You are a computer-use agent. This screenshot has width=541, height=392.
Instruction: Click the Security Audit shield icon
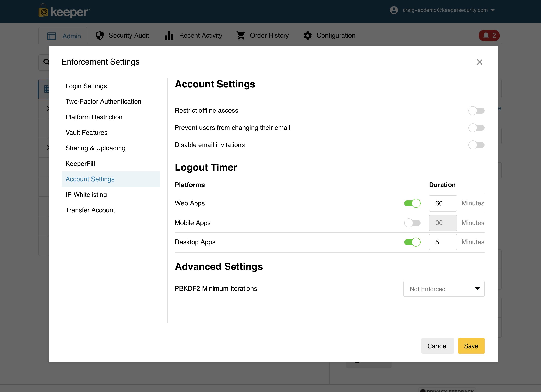(x=100, y=35)
